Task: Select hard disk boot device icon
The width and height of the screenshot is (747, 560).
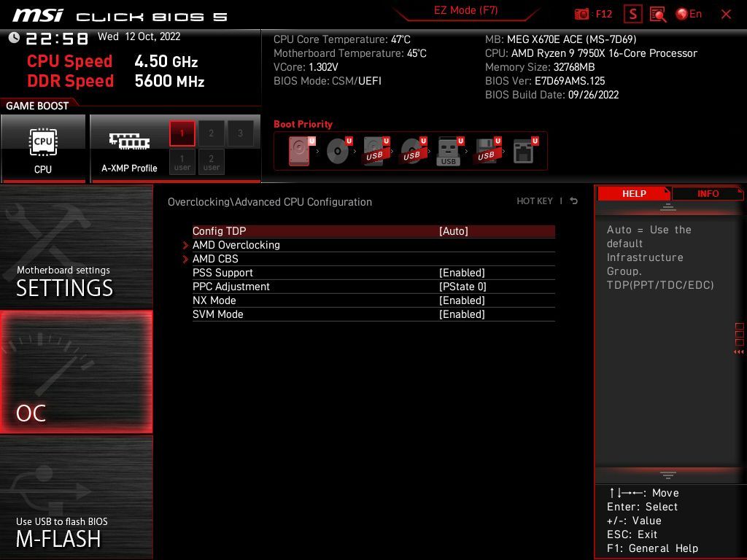Action: coord(301,151)
